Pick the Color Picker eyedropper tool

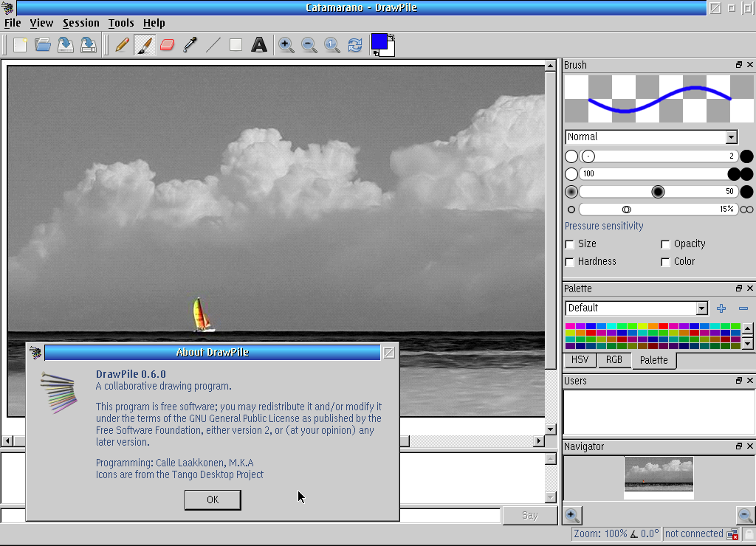pyautogui.click(x=190, y=45)
